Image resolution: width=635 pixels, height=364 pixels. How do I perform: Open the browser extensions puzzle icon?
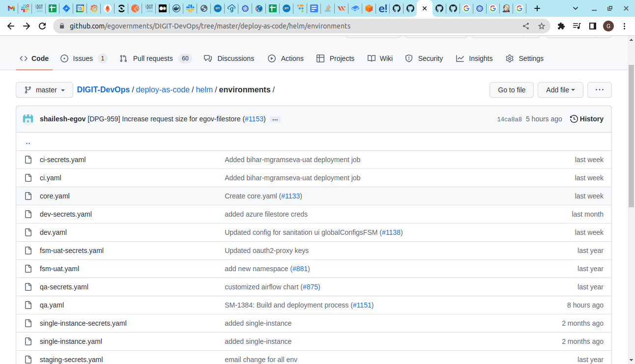[561, 26]
